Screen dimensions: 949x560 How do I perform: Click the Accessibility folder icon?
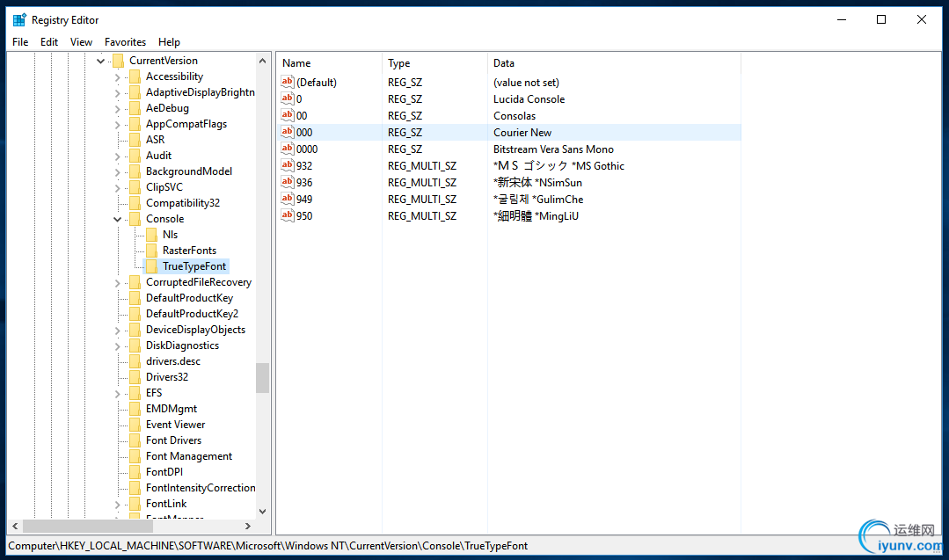click(x=135, y=76)
